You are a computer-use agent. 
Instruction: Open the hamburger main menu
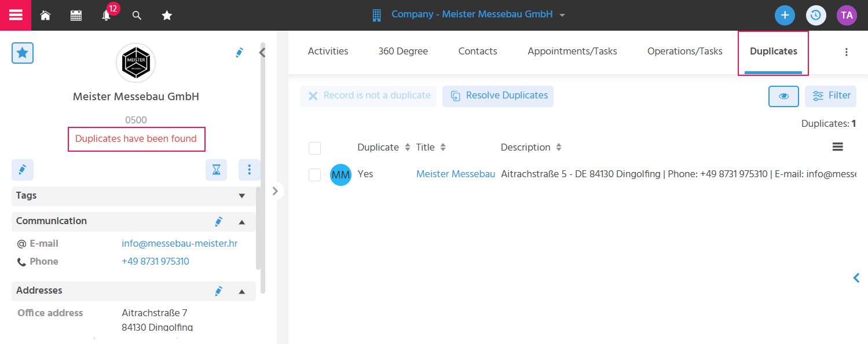point(16,15)
